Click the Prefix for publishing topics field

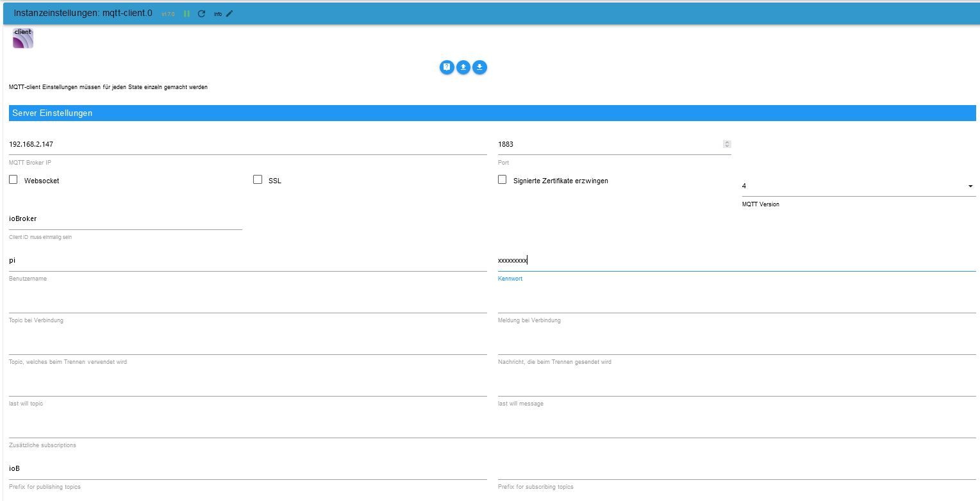click(248, 469)
